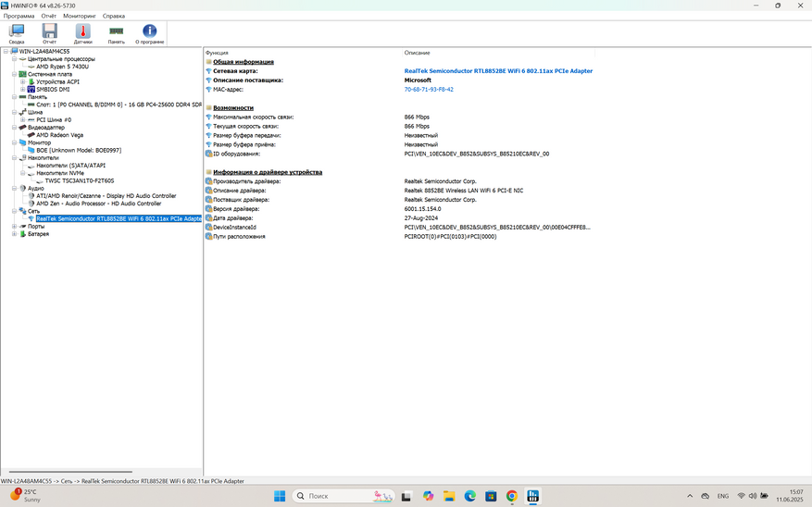
Task: Launch Copilot from the taskbar
Action: 429,496
